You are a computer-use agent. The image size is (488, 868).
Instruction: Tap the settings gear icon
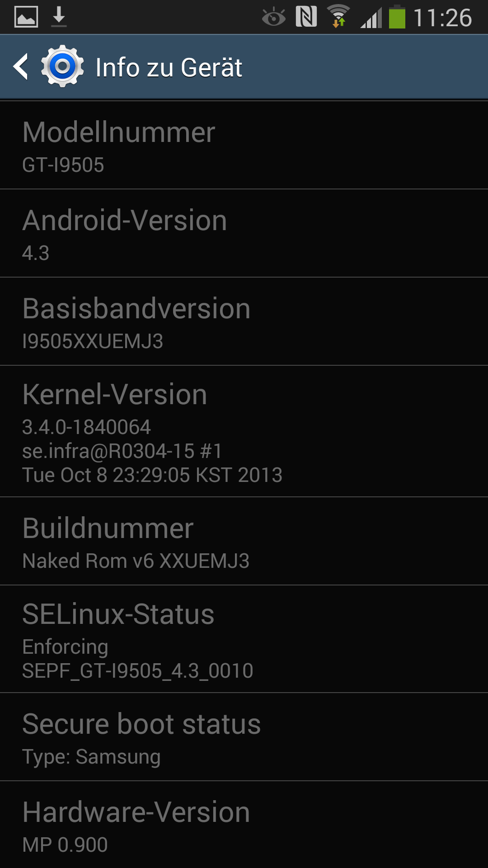pos(62,66)
